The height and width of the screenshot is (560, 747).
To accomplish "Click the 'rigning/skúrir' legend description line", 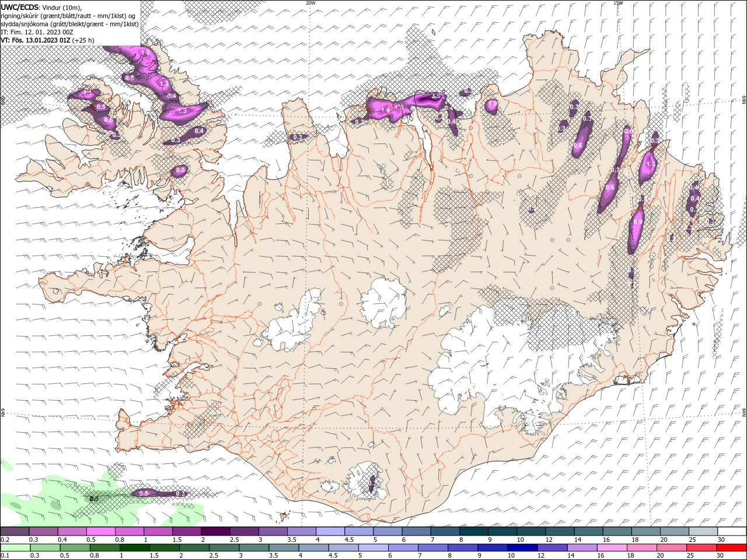I will 69,16.
